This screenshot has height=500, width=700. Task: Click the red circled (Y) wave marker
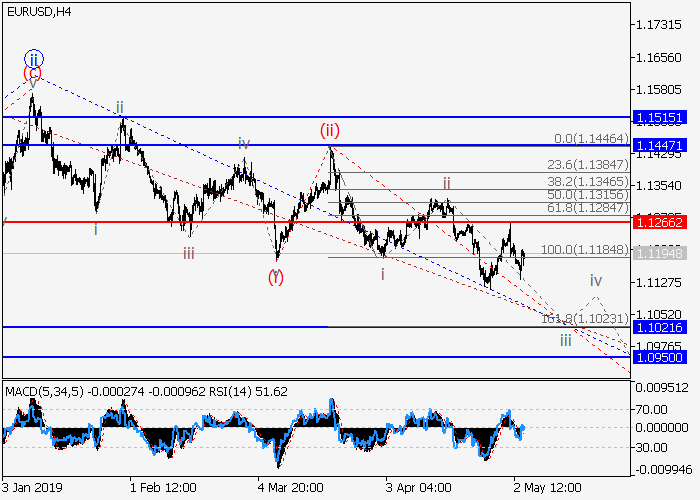275,276
